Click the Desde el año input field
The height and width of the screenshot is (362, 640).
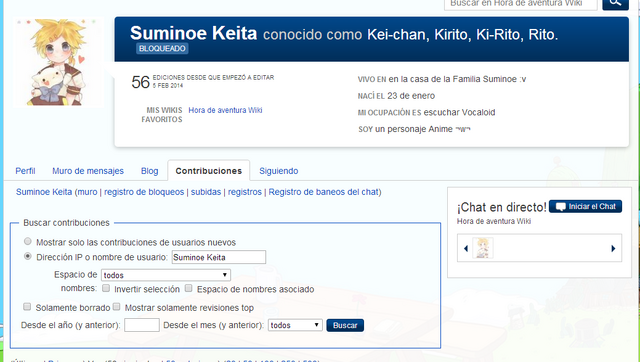click(x=142, y=325)
